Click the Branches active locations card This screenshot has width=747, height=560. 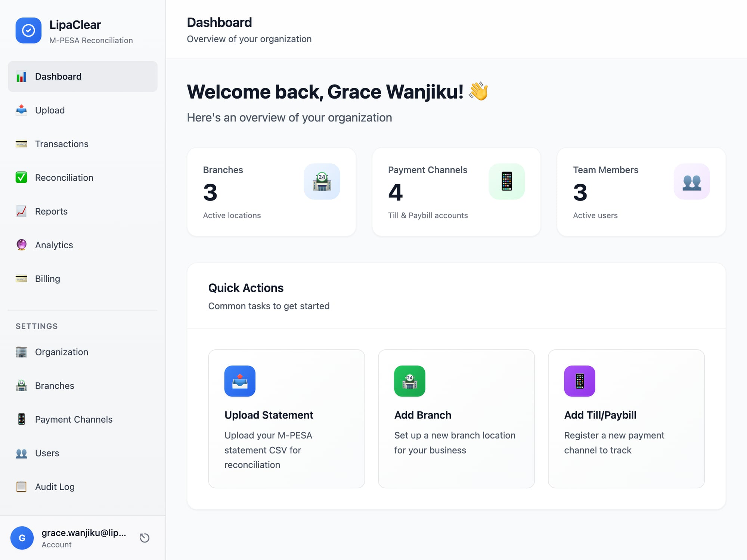[272, 192]
